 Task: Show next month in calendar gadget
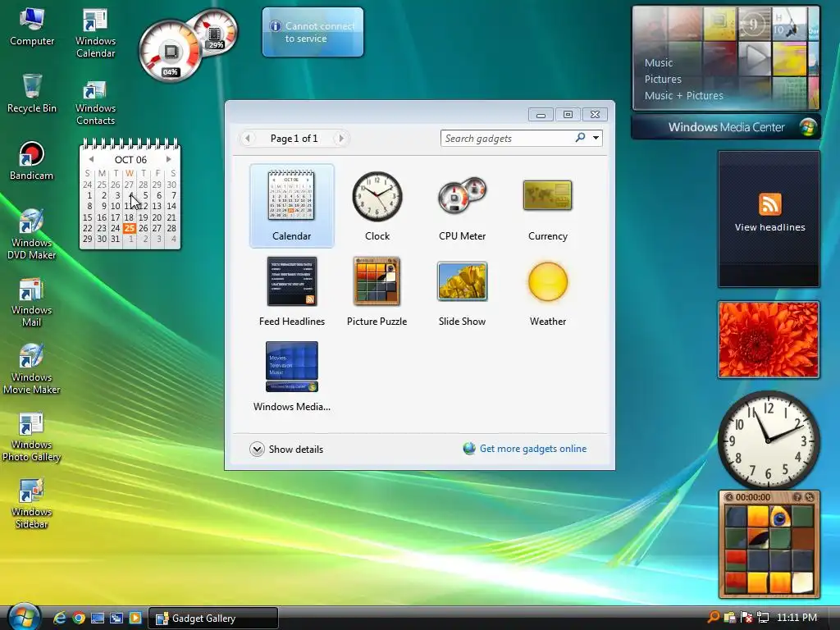169,159
